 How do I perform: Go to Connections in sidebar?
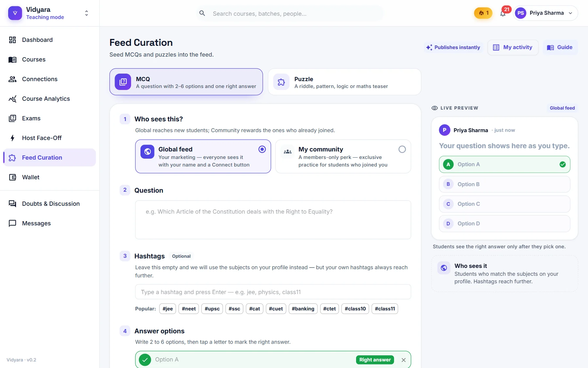(x=50, y=79)
